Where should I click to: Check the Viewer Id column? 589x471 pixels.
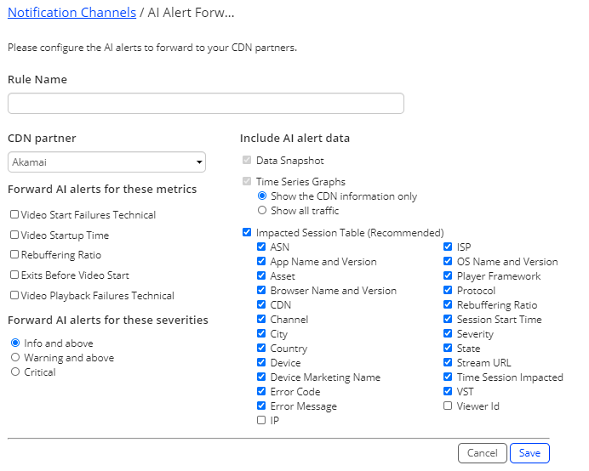[447, 406]
